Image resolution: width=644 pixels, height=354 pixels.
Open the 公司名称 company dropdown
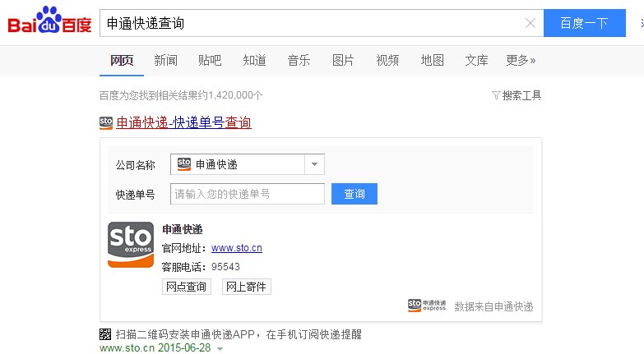pos(248,164)
